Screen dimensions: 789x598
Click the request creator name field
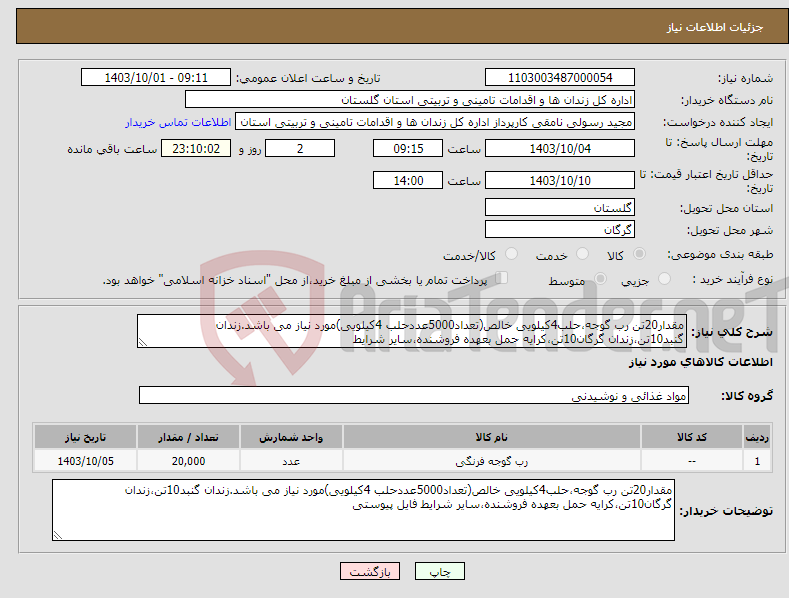pos(435,122)
